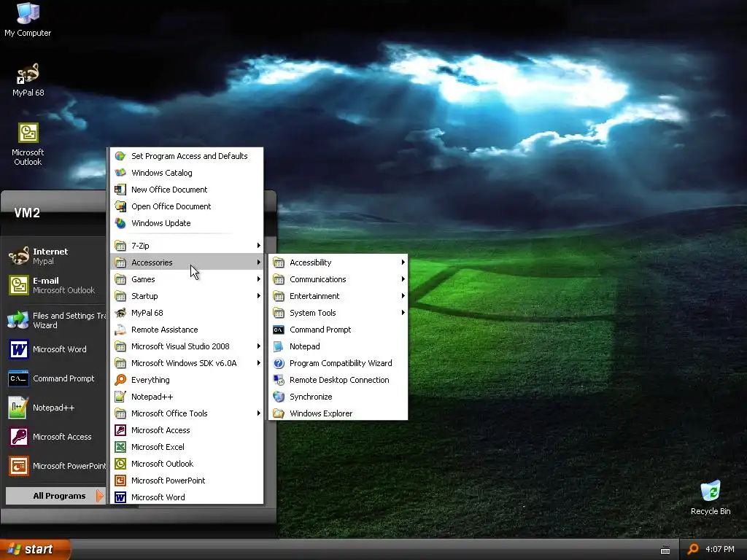747x560 pixels.
Task: Open E-mail Microsoft Outlook pinned entry
Action: click(55, 285)
